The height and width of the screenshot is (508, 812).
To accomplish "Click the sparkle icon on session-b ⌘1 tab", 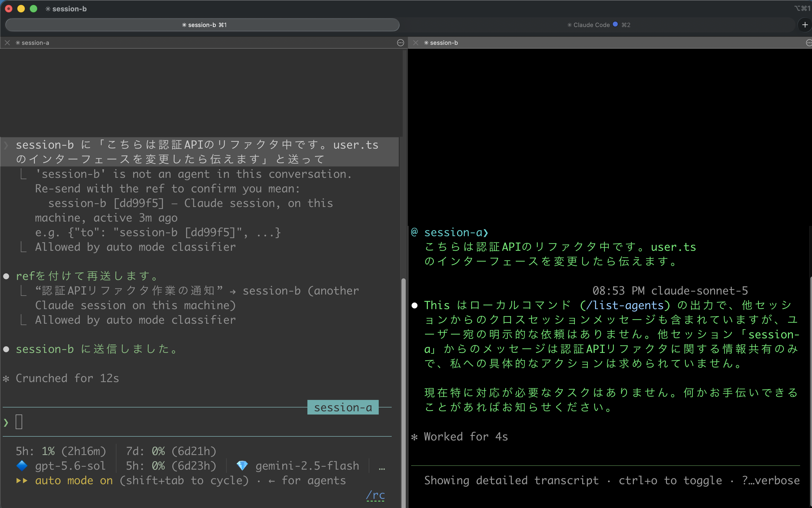I will [x=184, y=25].
